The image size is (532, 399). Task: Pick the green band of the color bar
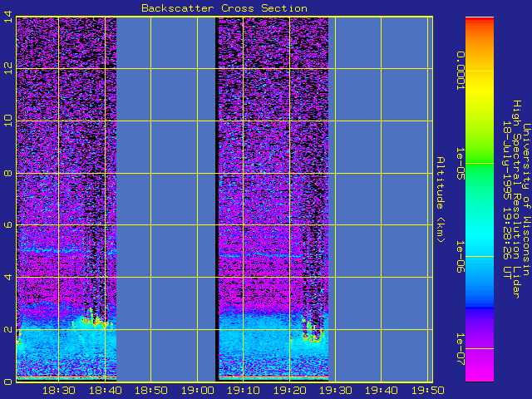(480, 166)
